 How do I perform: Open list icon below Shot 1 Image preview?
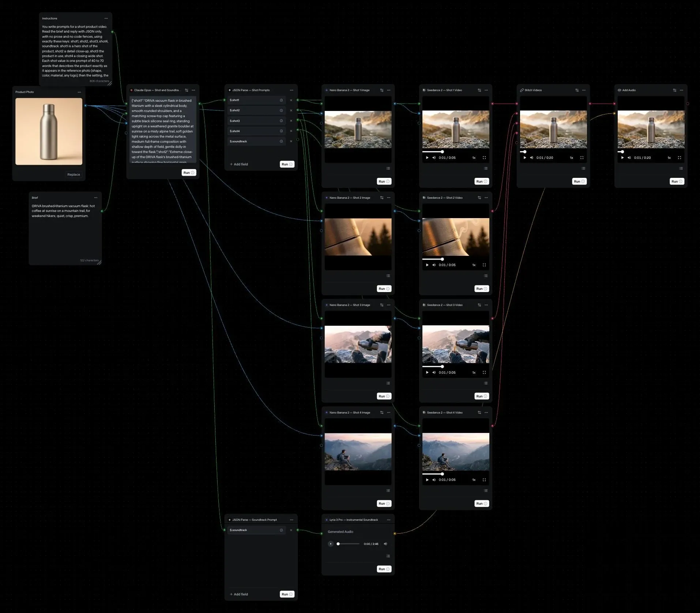pyautogui.click(x=388, y=168)
